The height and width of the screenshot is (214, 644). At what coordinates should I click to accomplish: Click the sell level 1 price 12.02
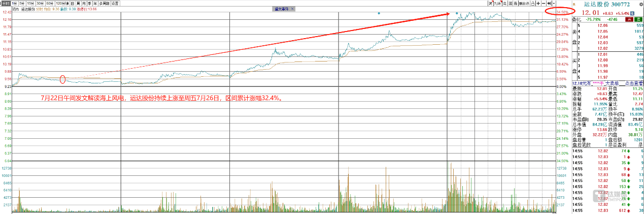tap(602, 48)
